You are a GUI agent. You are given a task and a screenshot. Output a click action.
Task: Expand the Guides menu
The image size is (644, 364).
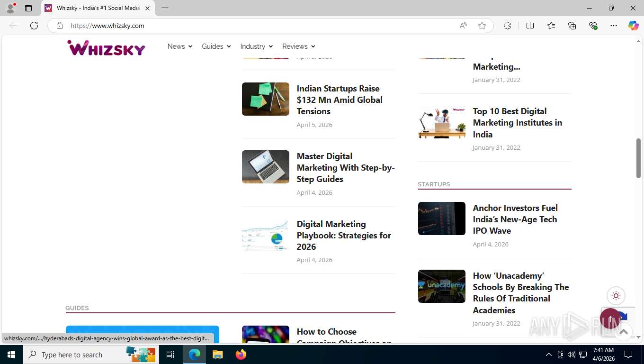click(x=216, y=46)
